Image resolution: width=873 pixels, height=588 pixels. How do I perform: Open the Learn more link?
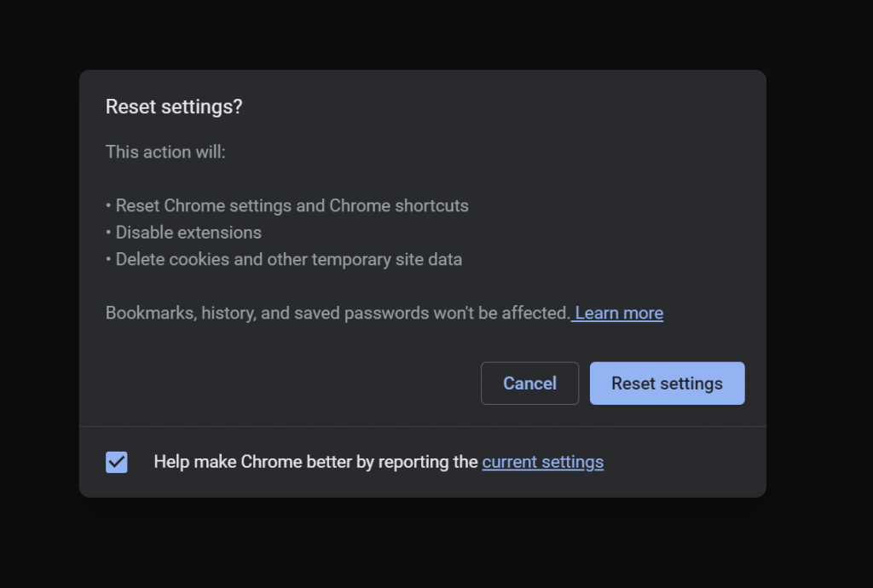(619, 314)
